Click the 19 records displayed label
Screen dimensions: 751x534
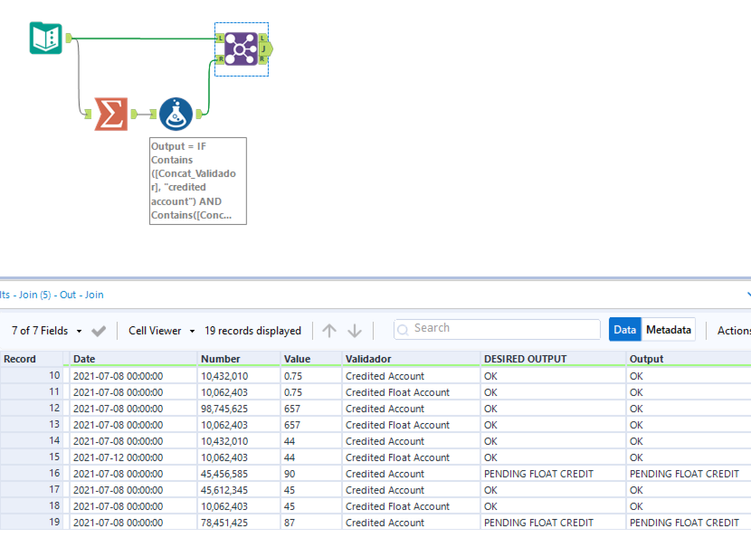pos(253,331)
